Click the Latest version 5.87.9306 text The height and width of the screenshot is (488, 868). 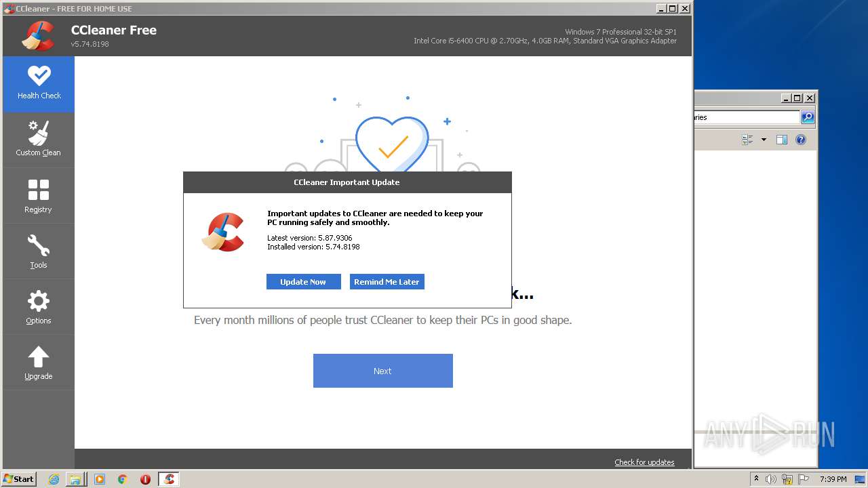click(x=310, y=238)
